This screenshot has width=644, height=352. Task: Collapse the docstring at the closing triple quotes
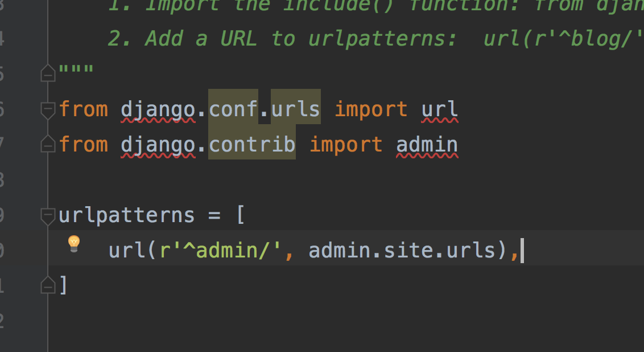(48, 73)
